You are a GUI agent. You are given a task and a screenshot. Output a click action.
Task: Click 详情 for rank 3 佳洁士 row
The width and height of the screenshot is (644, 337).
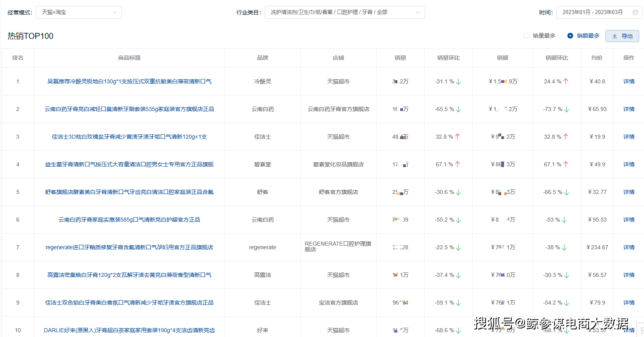click(x=629, y=137)
